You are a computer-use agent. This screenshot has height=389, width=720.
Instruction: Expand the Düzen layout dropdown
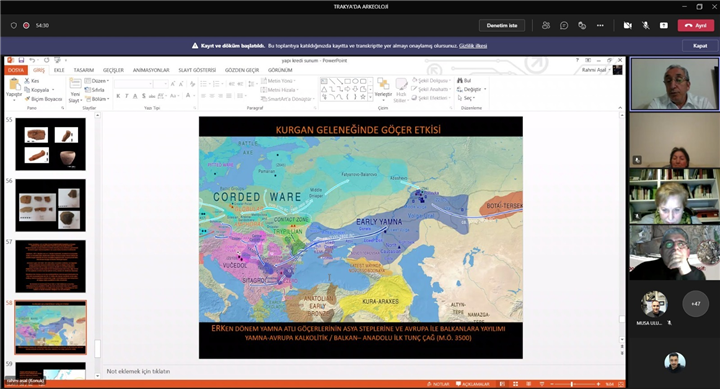[97, 81]
